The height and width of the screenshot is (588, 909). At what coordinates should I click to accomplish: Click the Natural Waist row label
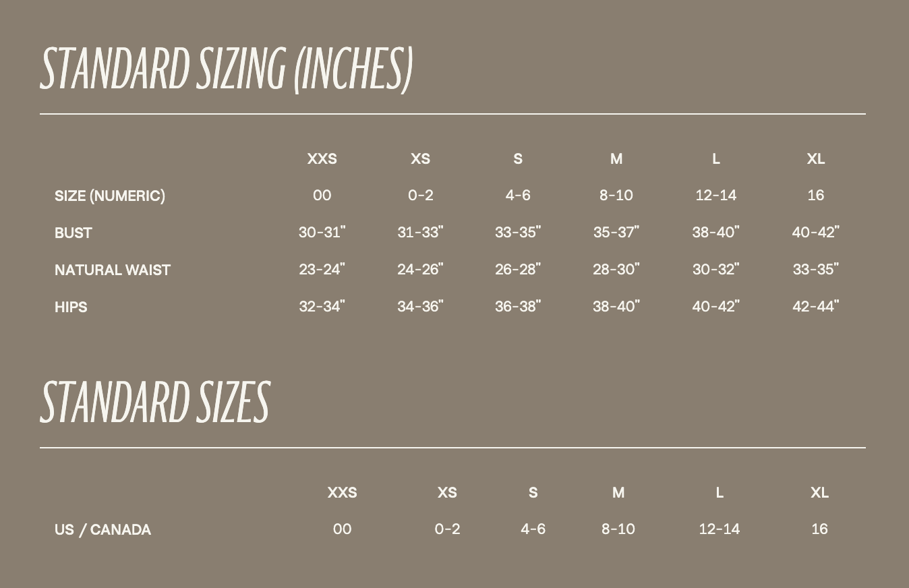pos(113,270)
